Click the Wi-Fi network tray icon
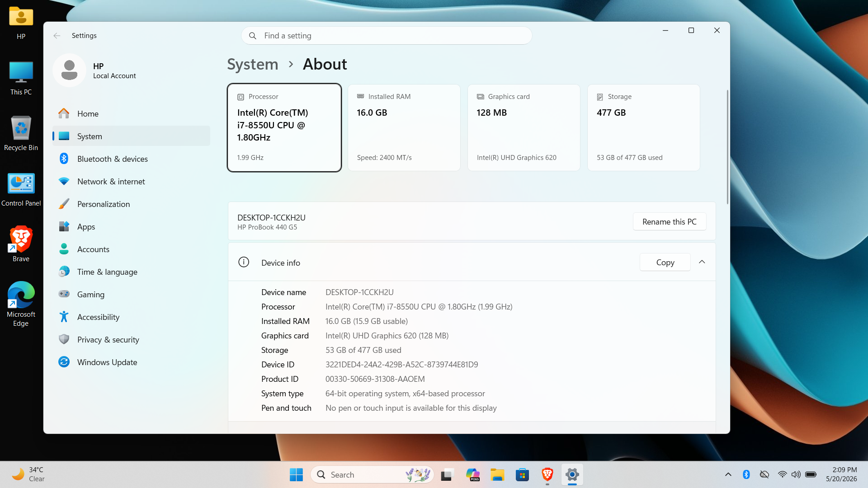The image size is (868, 488). (782, 474)
